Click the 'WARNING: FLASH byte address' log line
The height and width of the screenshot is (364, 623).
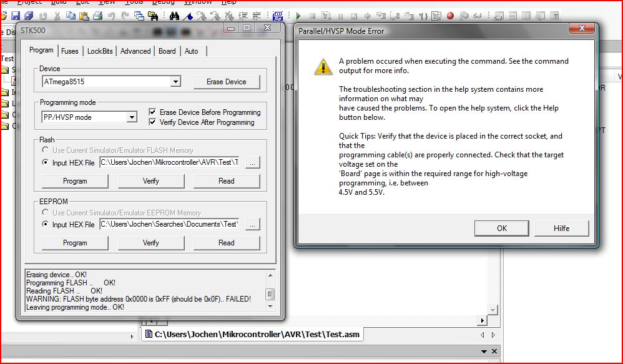(x=138, y=299)
